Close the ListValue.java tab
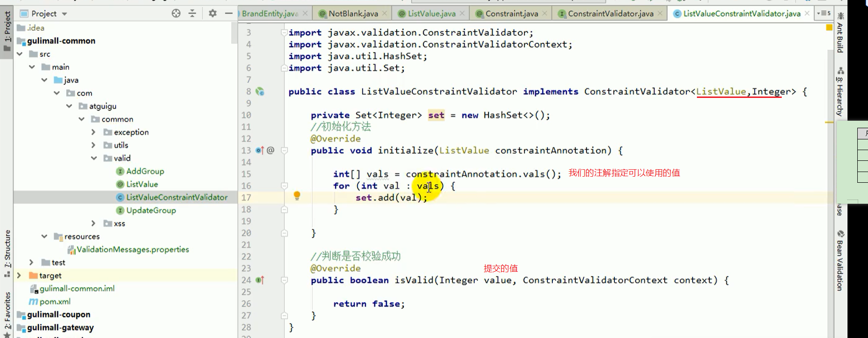This screenshot has width=868, height=338. tap(462, 14)
